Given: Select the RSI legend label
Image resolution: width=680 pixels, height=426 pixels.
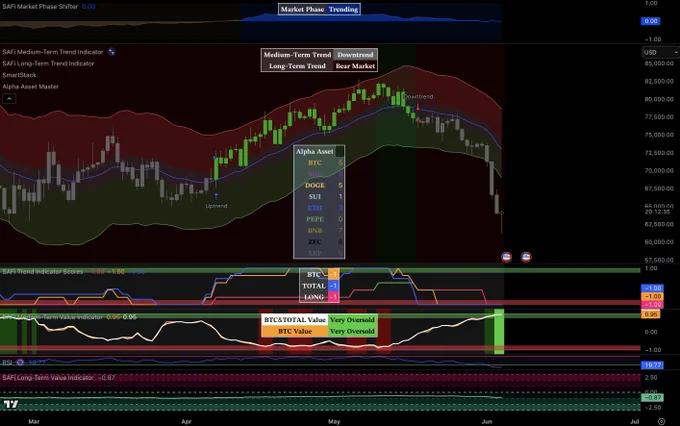Looking at the screenshot, I should click(7, 362).
